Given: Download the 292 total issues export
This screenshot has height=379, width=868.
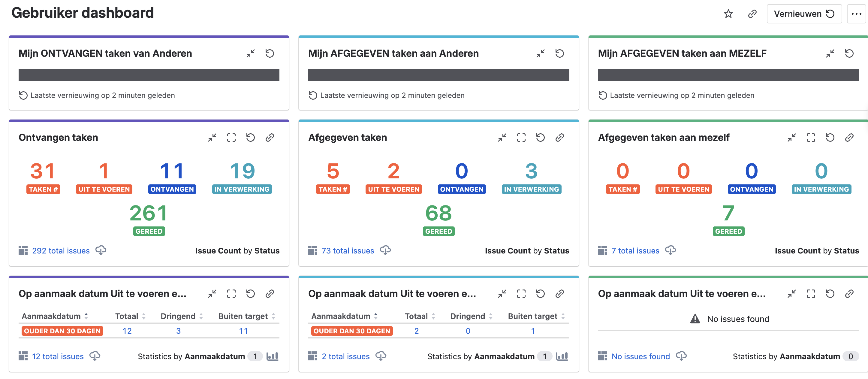Looking at the screenshot, I should pyautogui.click(x=101, y=250).
